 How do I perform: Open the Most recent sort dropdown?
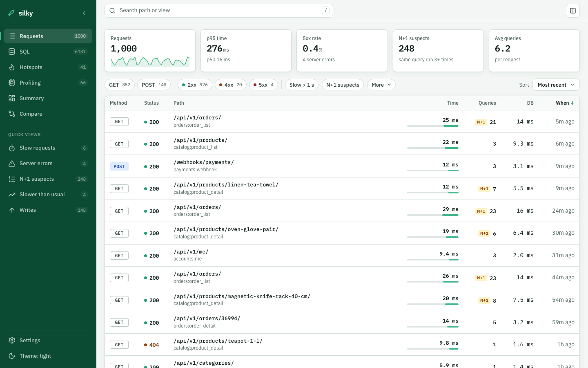coord(556,85)
